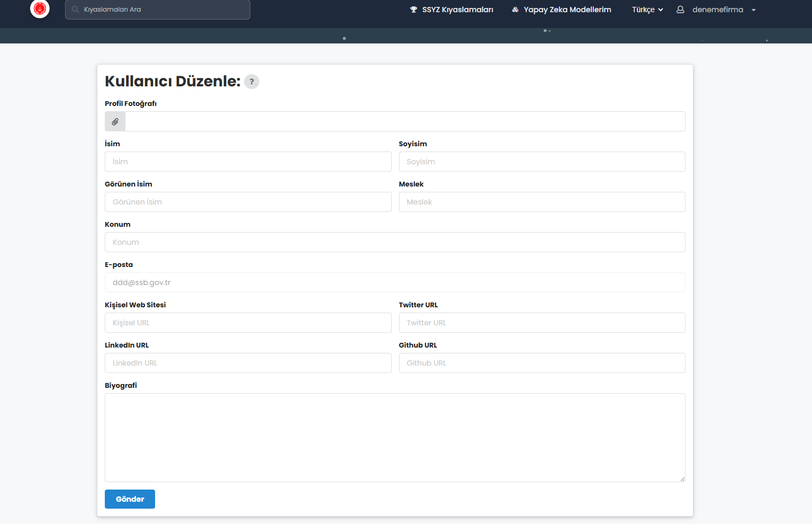Focus the Meslek input field
This screenshot has height=524, width=812.
click(x=542, y=202)
